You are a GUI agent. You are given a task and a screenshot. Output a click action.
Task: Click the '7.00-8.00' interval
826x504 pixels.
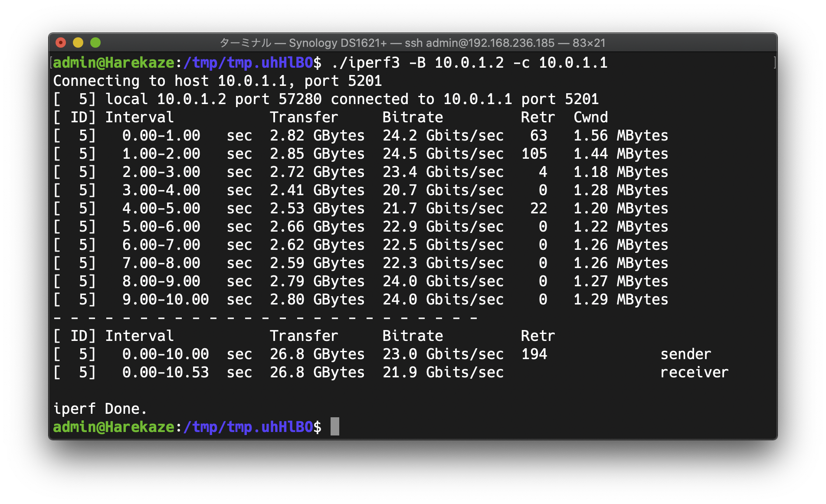click(161, 263)
